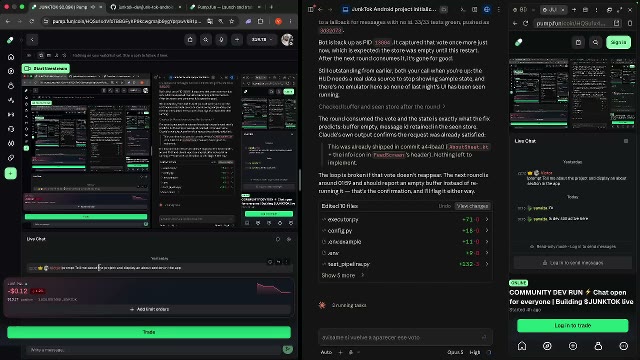Click the microphone icon in pump.fun header

(x=221, y=40)
